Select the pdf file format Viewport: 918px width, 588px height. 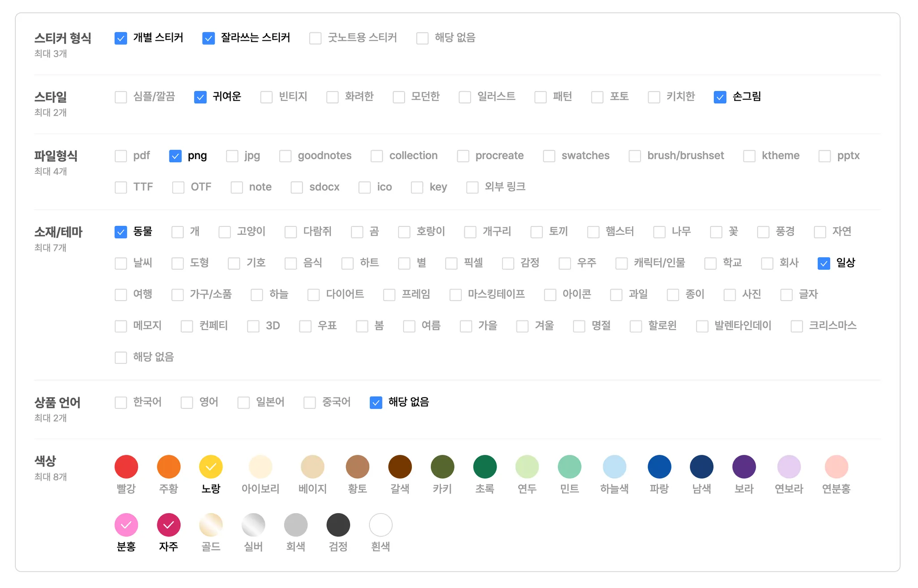click(x=121, y=156)
